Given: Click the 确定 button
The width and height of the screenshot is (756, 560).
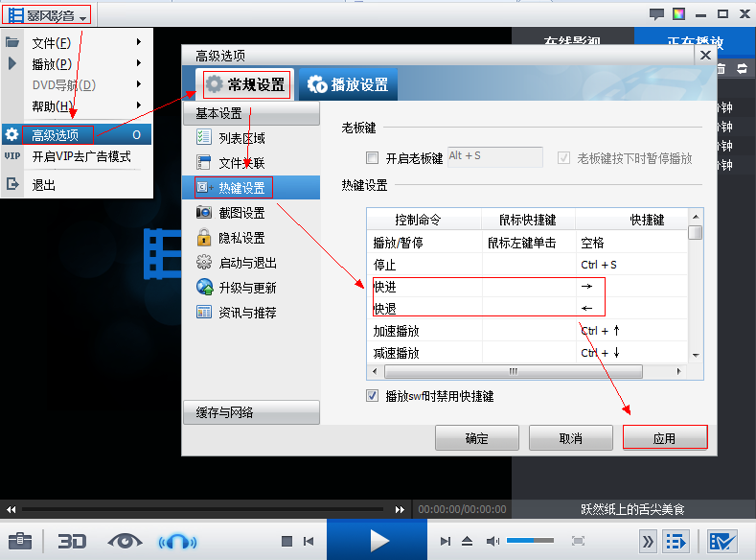Looking at the screenshot, I should [x=477, y=438].
